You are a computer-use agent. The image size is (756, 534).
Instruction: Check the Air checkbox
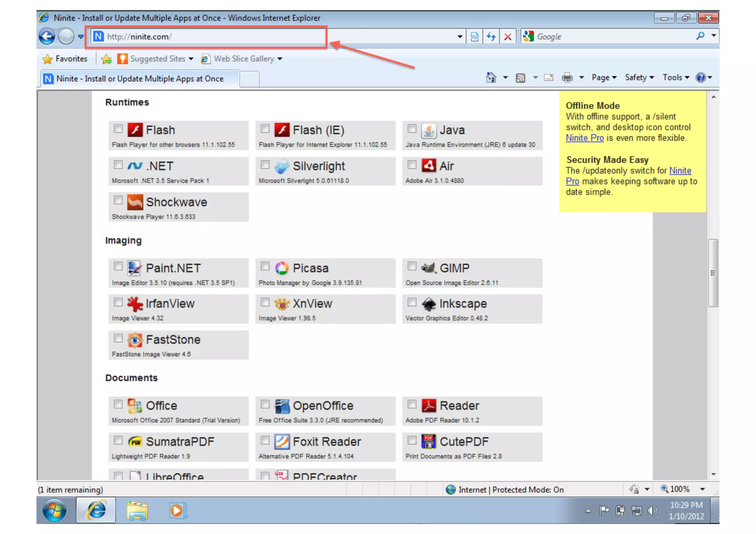tap(412, 165)
